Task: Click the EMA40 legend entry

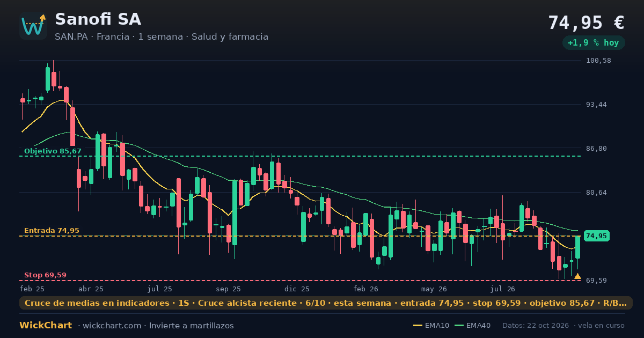Action: click(x=473, y=326)
